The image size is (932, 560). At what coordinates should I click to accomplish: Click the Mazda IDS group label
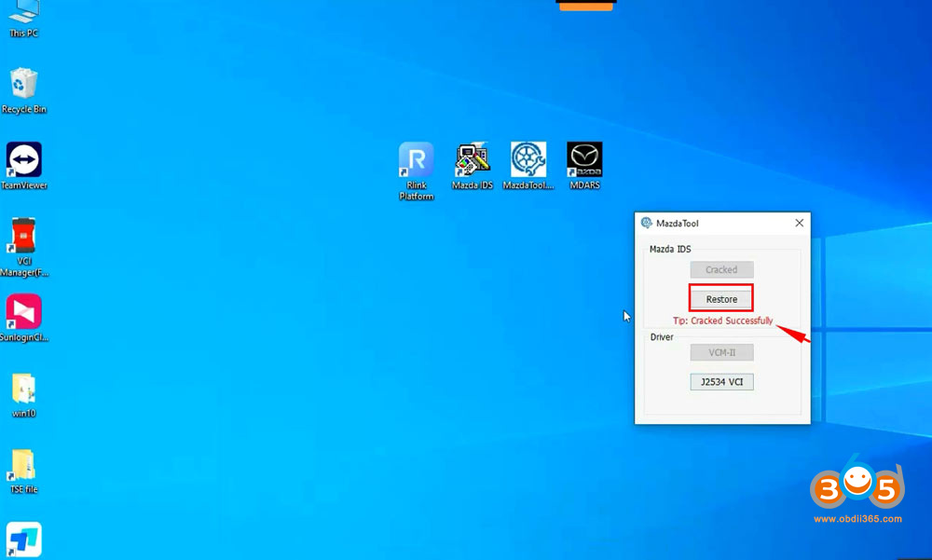coord(670,249)
